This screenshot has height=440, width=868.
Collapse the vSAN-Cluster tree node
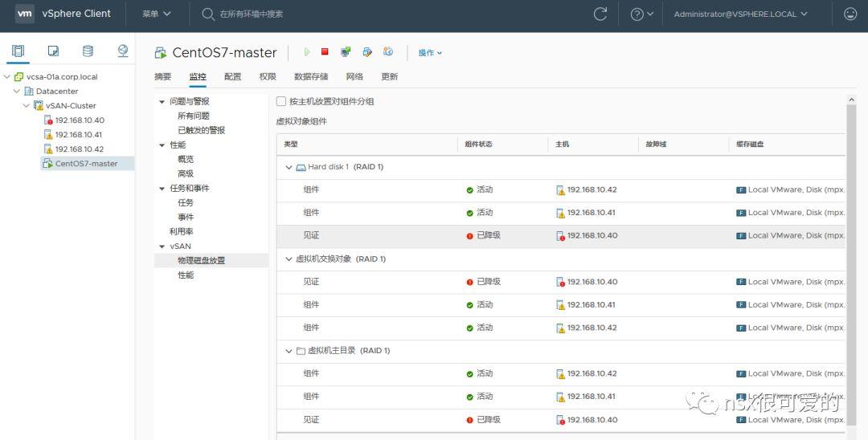pos(26,105)
